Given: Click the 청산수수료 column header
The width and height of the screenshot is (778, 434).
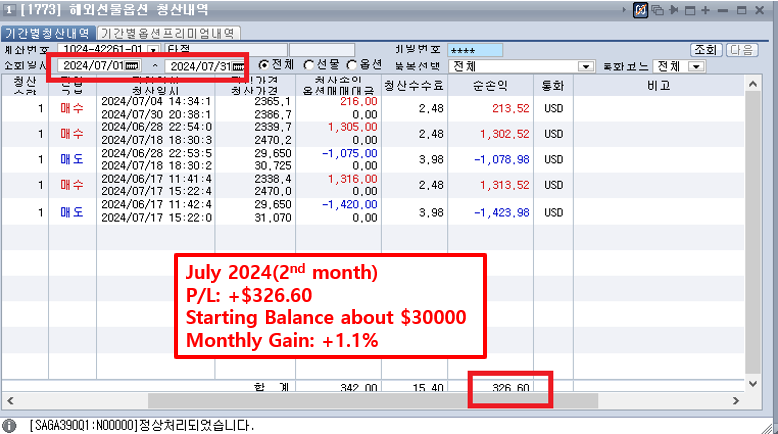Looking at the screenshot, I should (414, 85).
